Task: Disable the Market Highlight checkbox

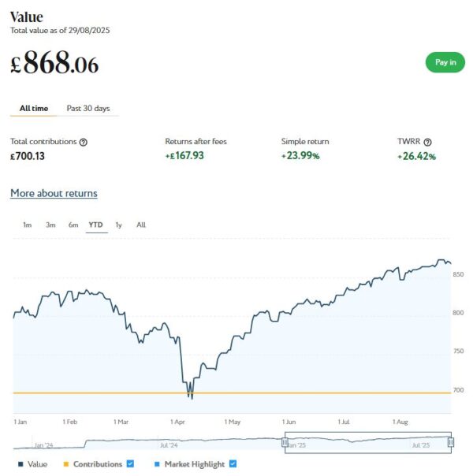Action: 233,464
